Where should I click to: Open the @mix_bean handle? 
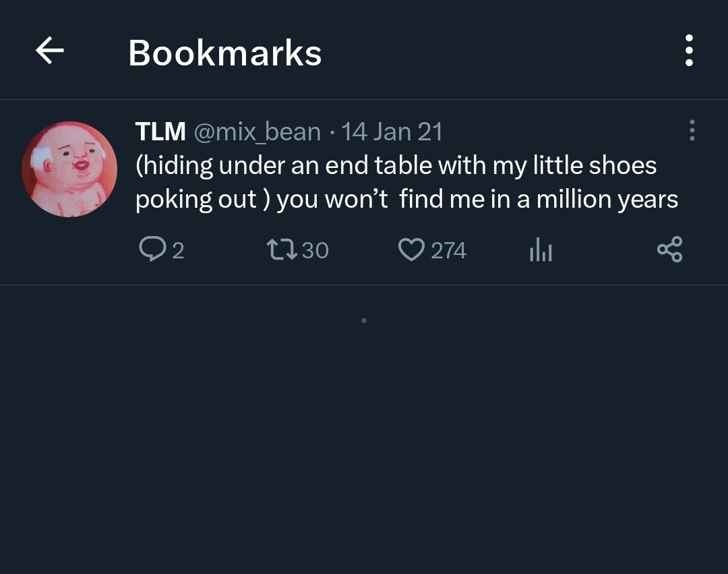[x=257, y=132]
